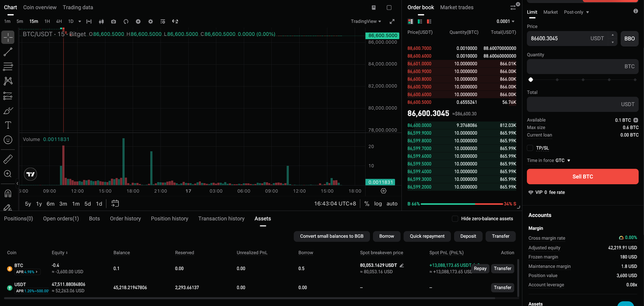Open chart settings gear icon
644x306 pixels.
pos(150,22)
